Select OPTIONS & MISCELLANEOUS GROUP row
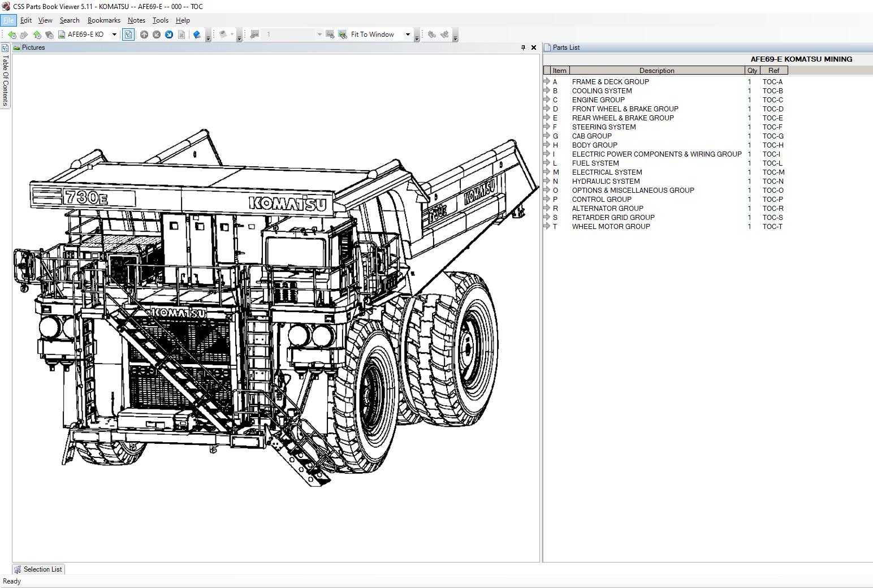This screenshot has width=873, height=588. tap(665, 190)
